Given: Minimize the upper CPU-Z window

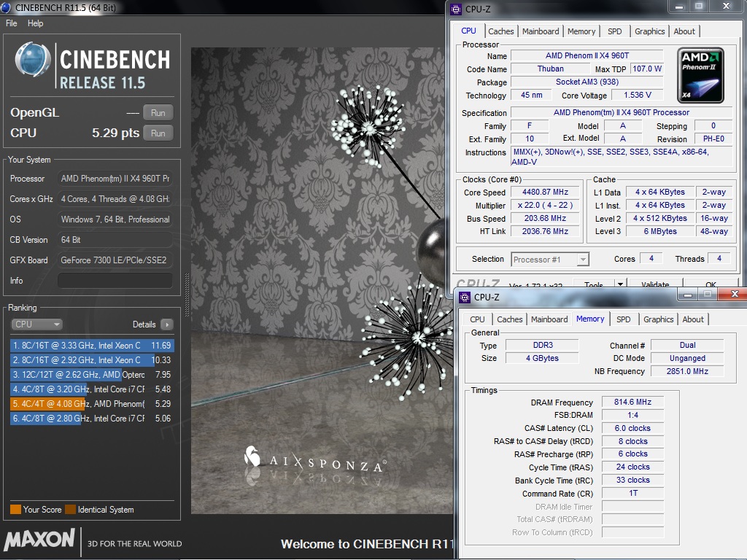Looking at the screenshot, I should point(679,6).
